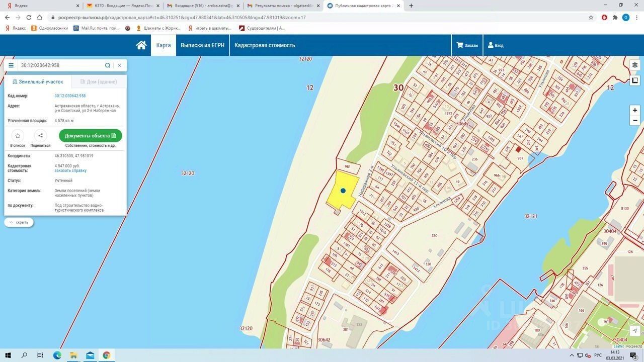
Task: Select the Земельный участок tab
Action: click(x=38, y=81)
